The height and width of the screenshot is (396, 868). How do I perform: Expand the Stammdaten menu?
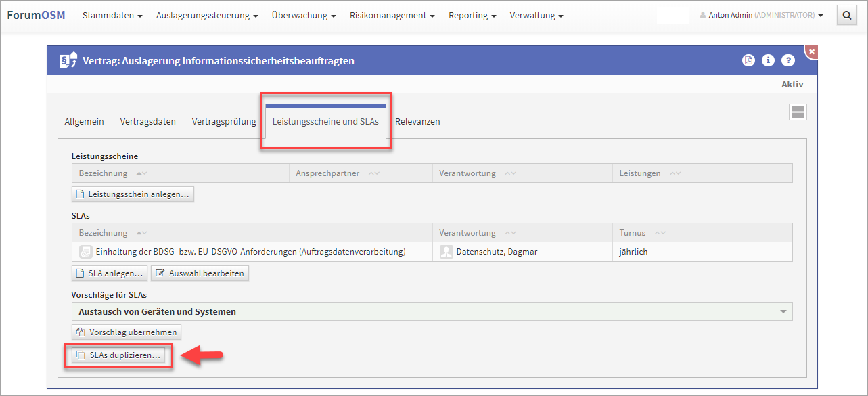coord(112,15)
